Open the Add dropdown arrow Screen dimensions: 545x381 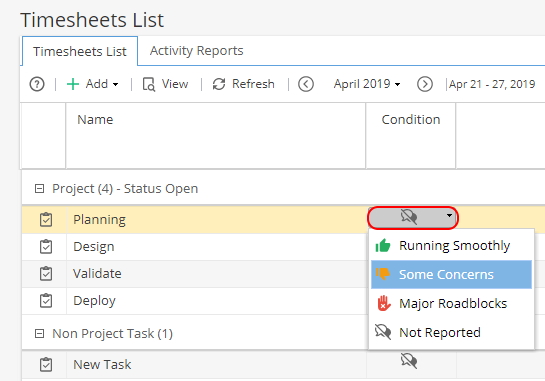click(x=115, y=84)
